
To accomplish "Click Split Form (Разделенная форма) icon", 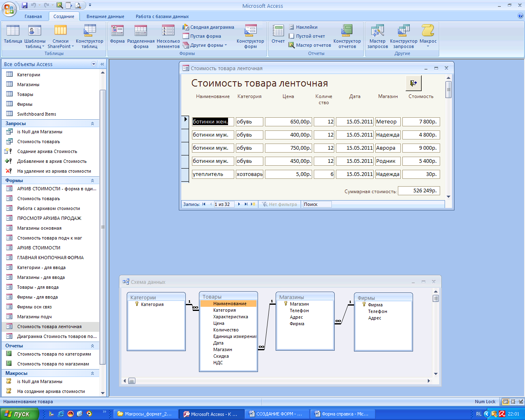I will pos(141,37).
